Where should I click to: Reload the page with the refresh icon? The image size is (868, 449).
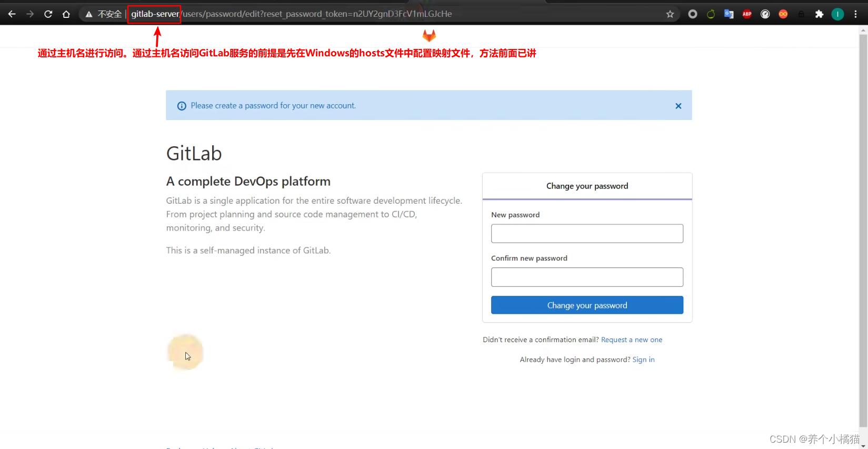48,14
